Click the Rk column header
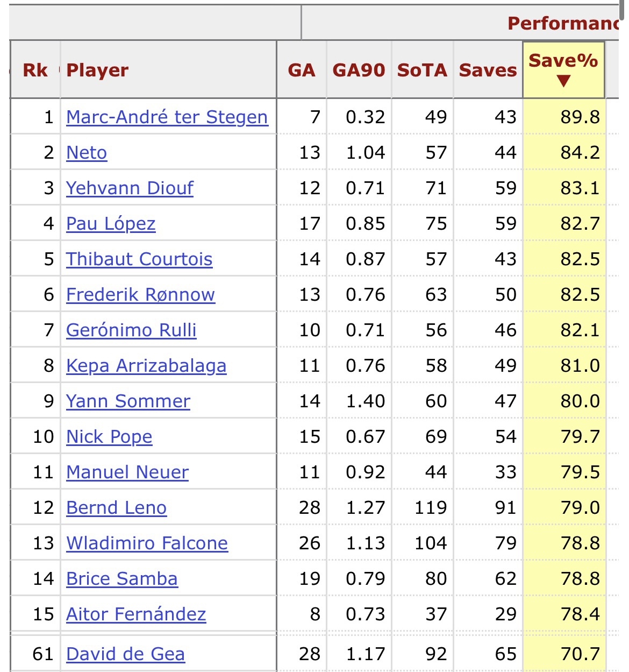This screenshot has height=672, width=629. pyautogui.click(x=35, y=70)
